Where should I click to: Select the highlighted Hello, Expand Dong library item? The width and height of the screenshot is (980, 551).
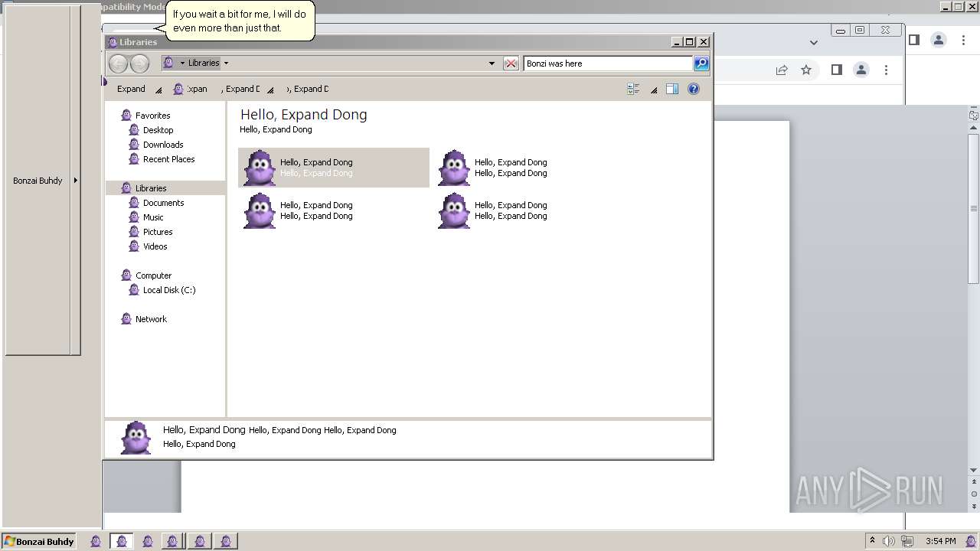point(334,168)
